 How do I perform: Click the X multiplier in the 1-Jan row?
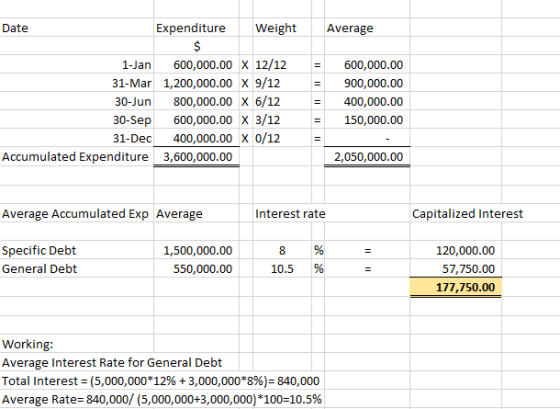coord(245,65)
